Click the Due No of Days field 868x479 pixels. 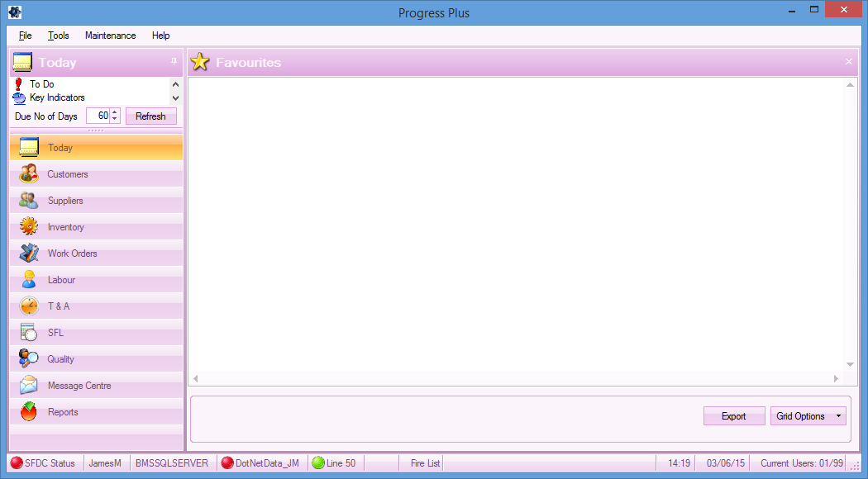98,116
